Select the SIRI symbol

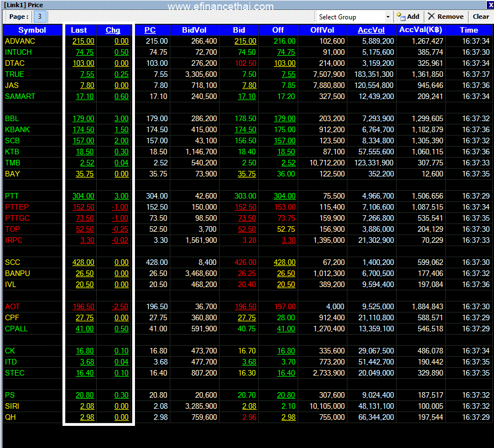click(12, 406)
